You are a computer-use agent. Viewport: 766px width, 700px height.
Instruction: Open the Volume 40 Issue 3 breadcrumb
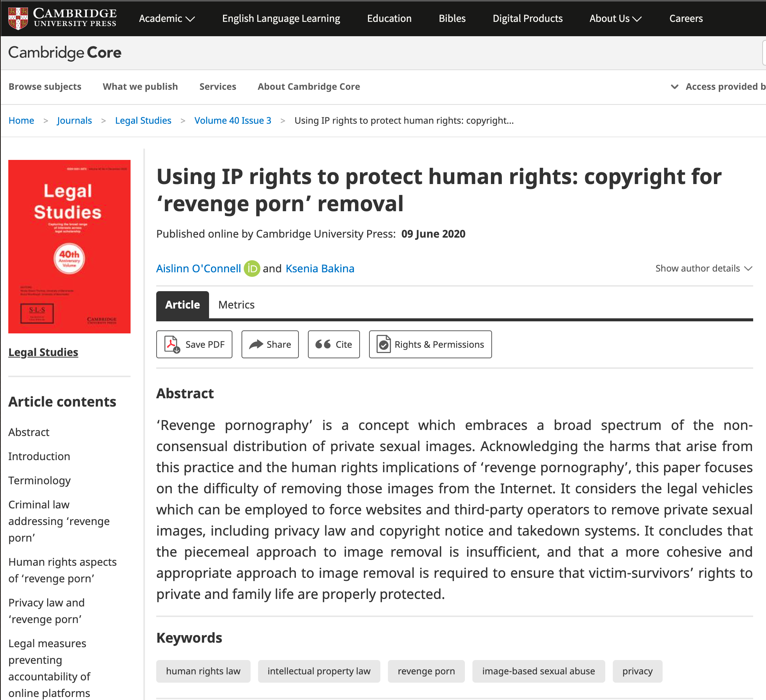pyautogui.click(x=233, y=120)
